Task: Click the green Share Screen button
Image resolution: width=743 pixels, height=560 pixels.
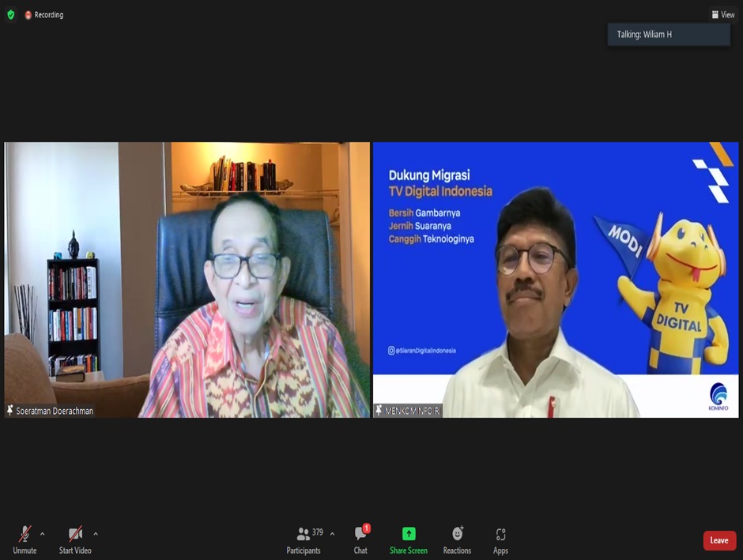Action: coord(409,539)
